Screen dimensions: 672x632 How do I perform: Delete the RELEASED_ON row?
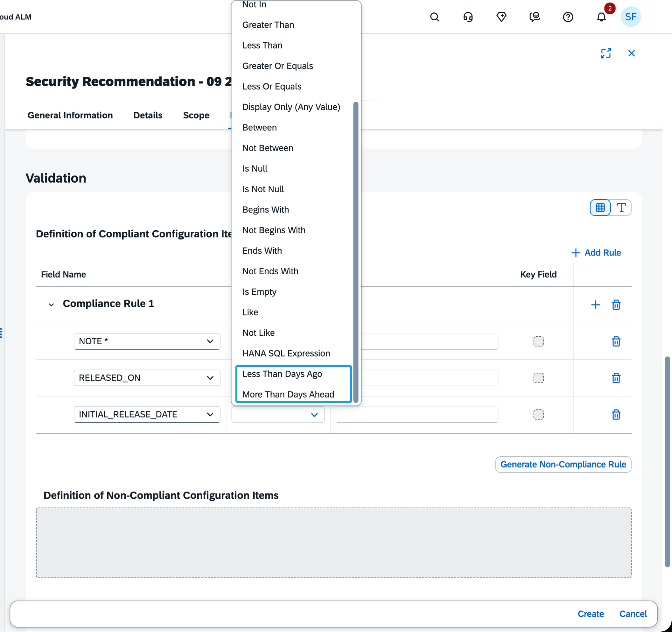tap(616, 378)
